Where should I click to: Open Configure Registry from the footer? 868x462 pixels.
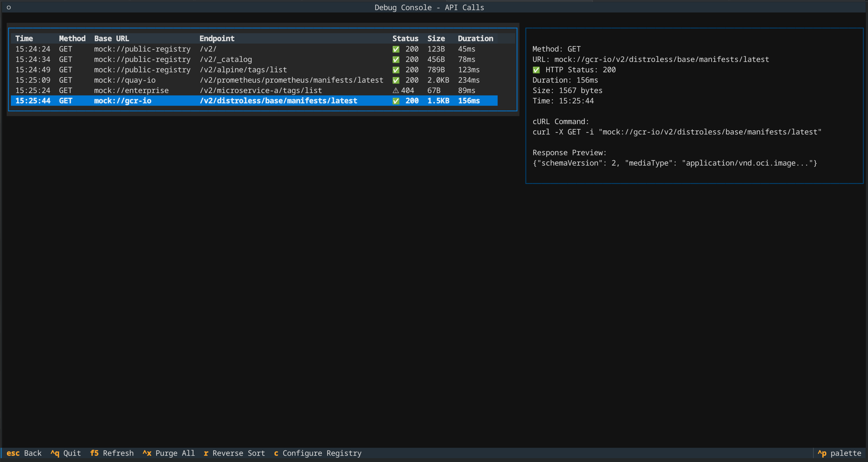317,453
